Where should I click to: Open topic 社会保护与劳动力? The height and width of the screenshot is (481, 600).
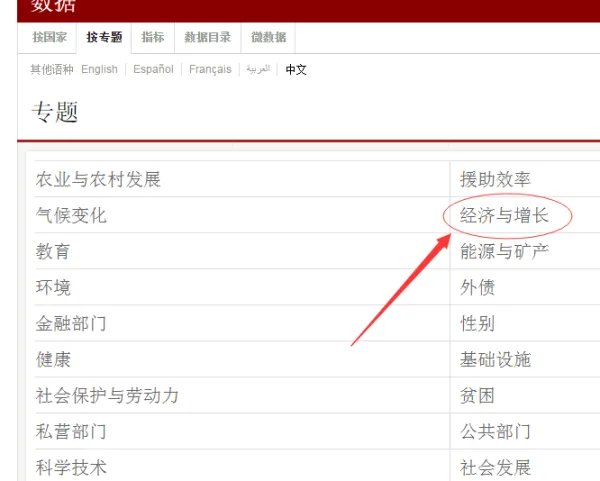[107, 395]
